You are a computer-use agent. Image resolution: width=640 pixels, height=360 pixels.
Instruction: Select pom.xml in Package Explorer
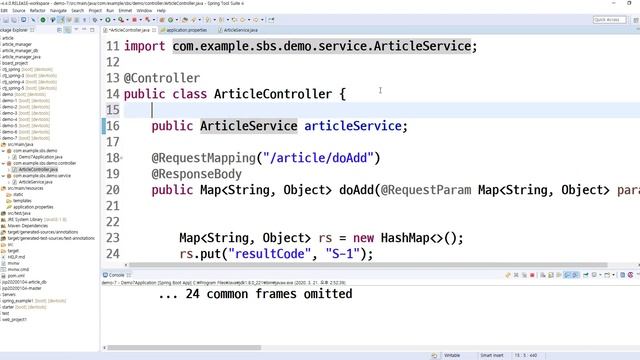16,276
